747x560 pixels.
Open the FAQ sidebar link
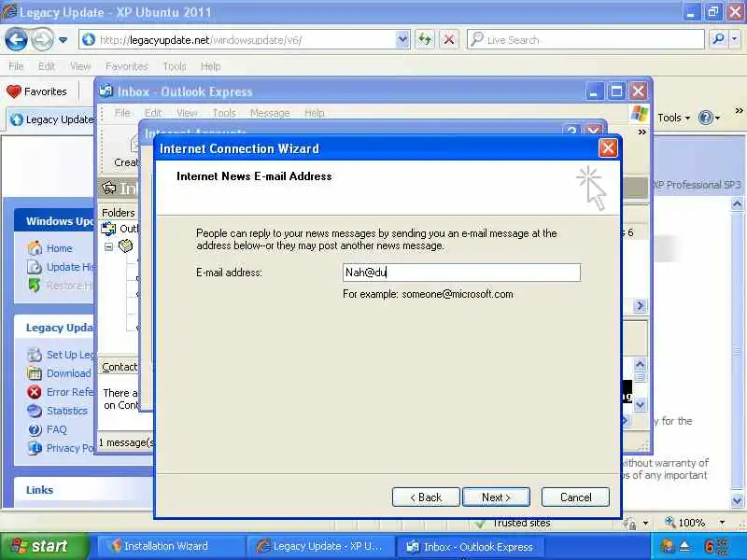(x=57, y=429)
